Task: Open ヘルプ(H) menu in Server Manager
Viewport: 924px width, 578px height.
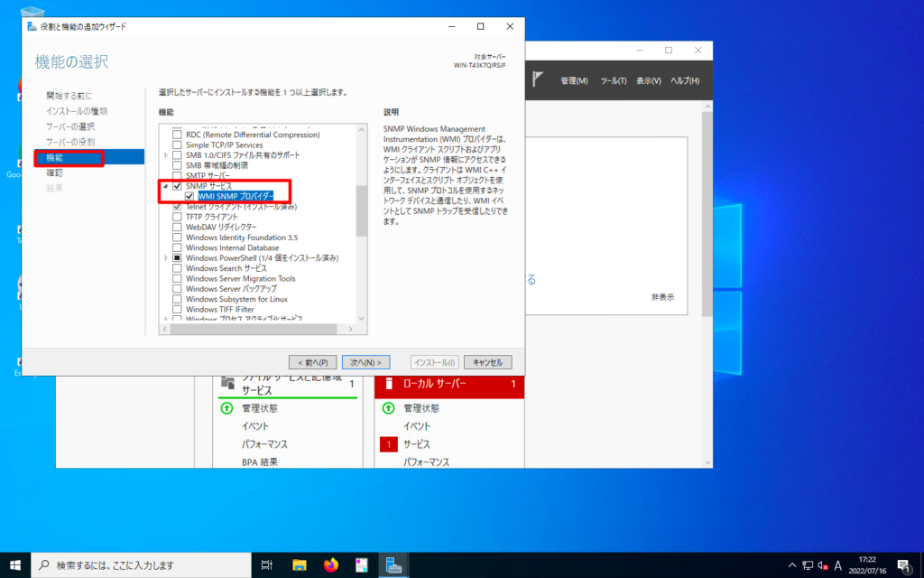Action: [685, 80]
